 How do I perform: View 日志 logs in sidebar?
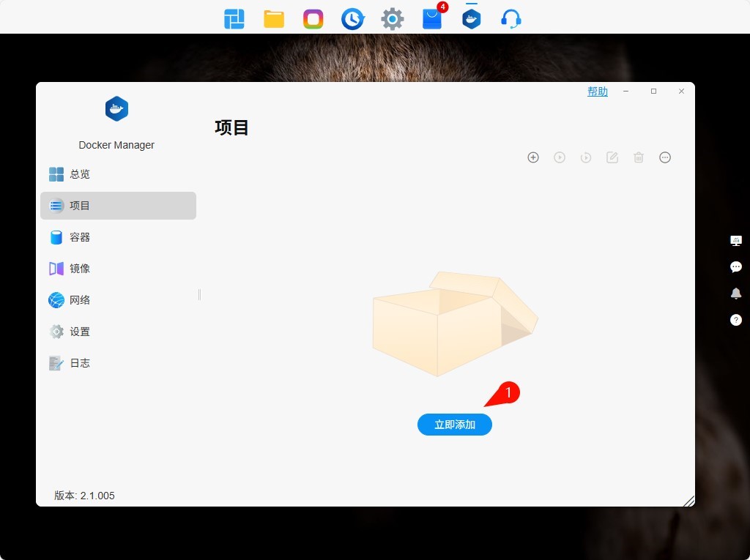pos(118,363)
